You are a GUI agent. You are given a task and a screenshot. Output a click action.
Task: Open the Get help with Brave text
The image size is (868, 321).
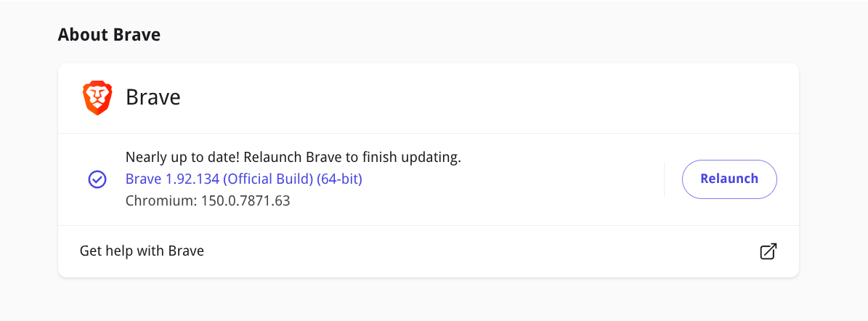pyautogui.click(x=142, y=251)
